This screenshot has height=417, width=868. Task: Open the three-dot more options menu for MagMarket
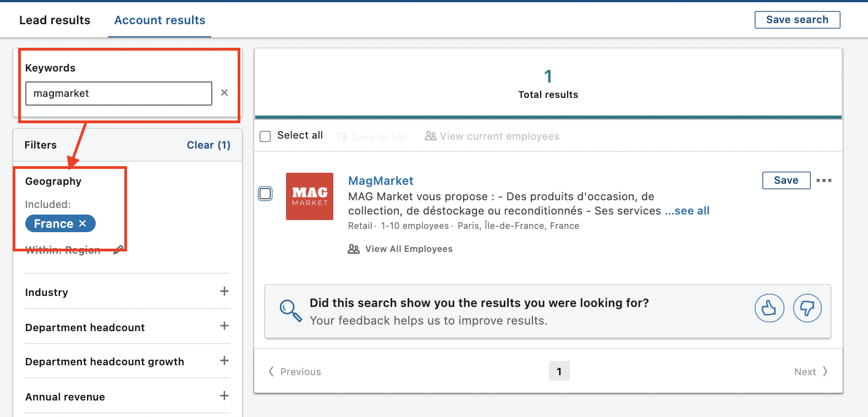click(x=824, y=180)
